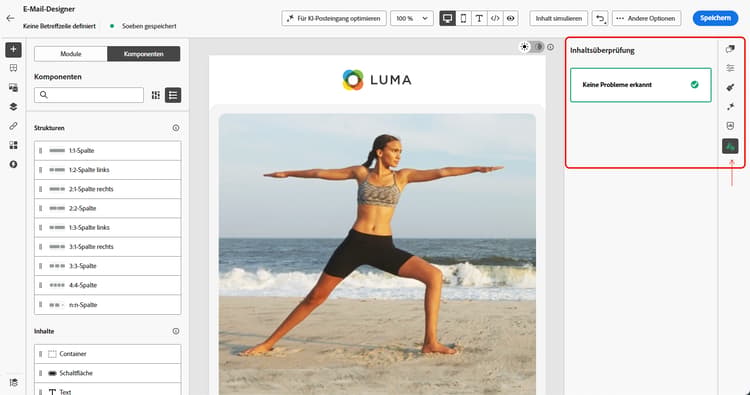Viewport: 750px width, 395px height.
Task: Select the 1:2-Spalte links structure
Action: coord(108,170)
